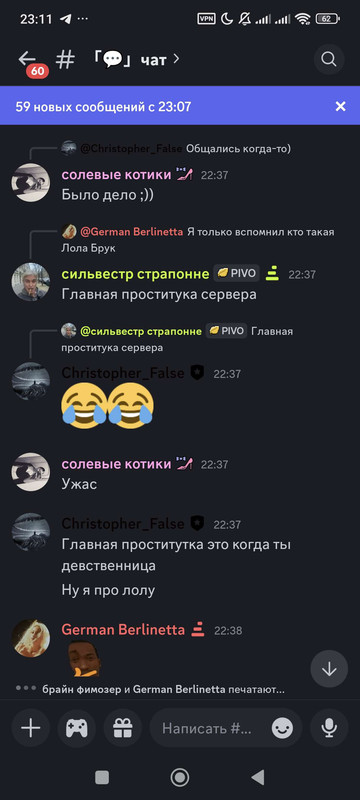Tap the Android recent apps square button
360x800 pixels.
102,778
